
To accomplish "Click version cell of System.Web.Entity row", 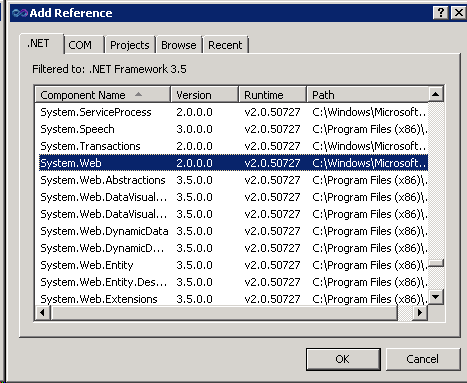I will (194, 265).
